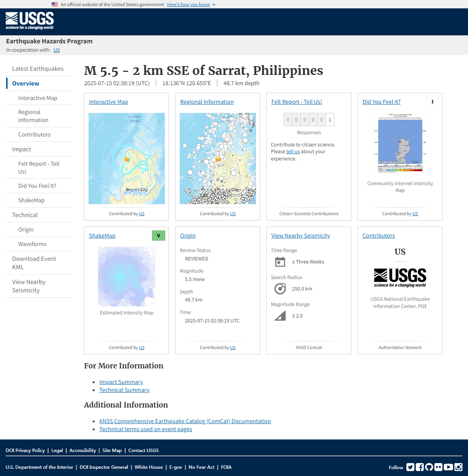This screenshot has height=476, width=468.
Task: Open the USGS Flickr icon
Action: click(x=438, y=467)
